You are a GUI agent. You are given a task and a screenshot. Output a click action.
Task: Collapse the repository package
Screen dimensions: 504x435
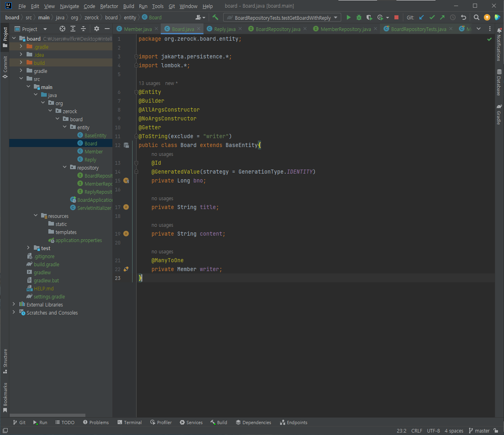point(64,168)
